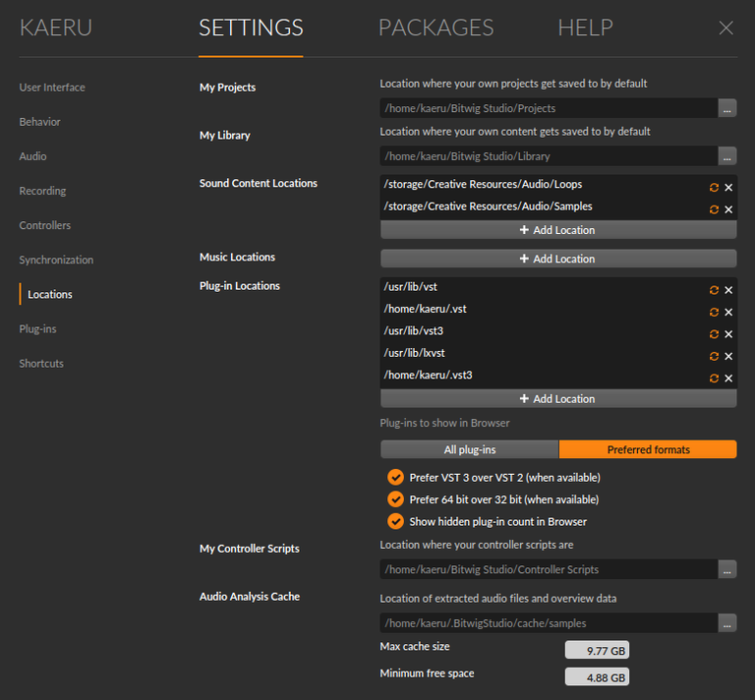This screenshot has height=700, width=755.
Task: Remove the /usr/lib/vst3 plug-in location
Action: pyautogui.click(x=728, y=334)
